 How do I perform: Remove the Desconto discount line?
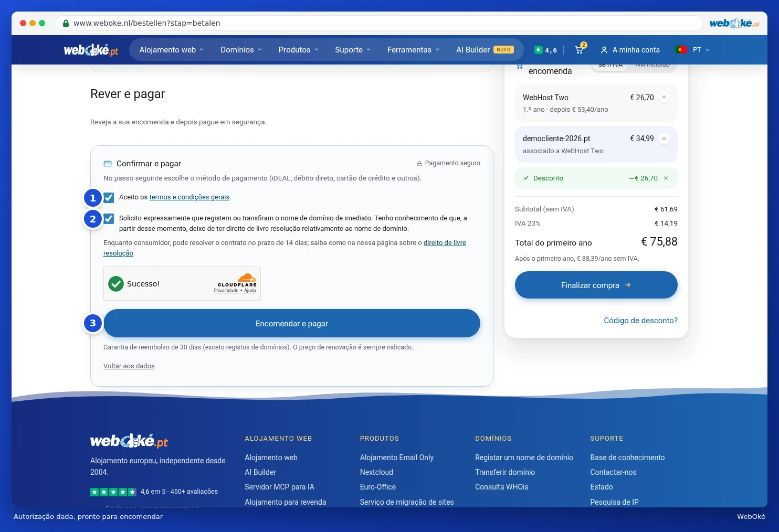click(x=666, y=178)
